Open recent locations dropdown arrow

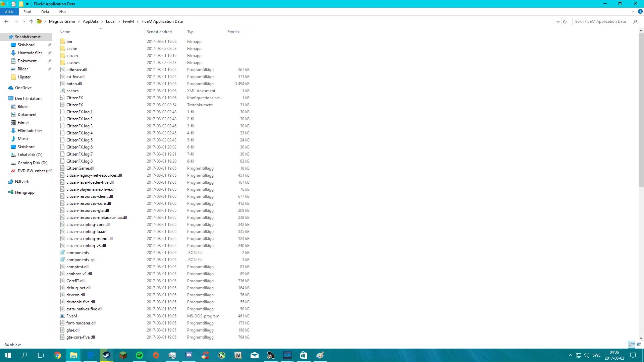click(x=24, y=21)
